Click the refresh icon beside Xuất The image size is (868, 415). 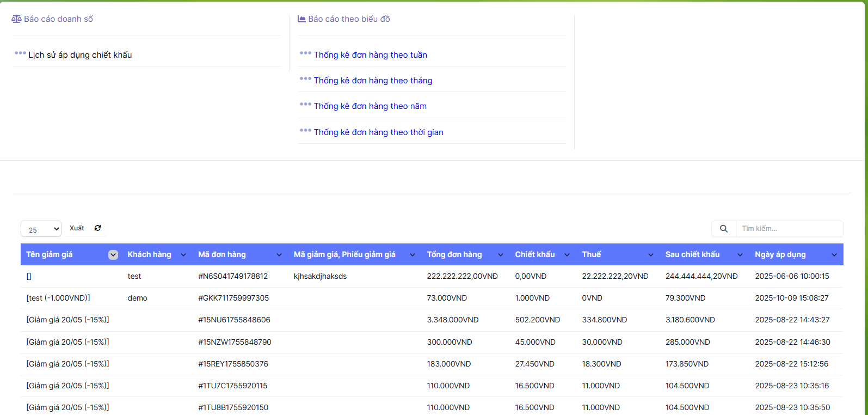pos(97,228)
